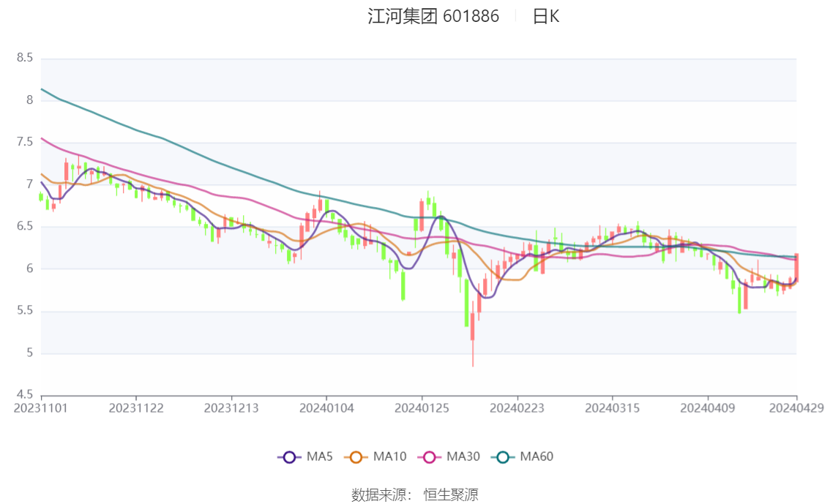Click the MA5 legend text label
830x504 pixels.
click(320, 457)
